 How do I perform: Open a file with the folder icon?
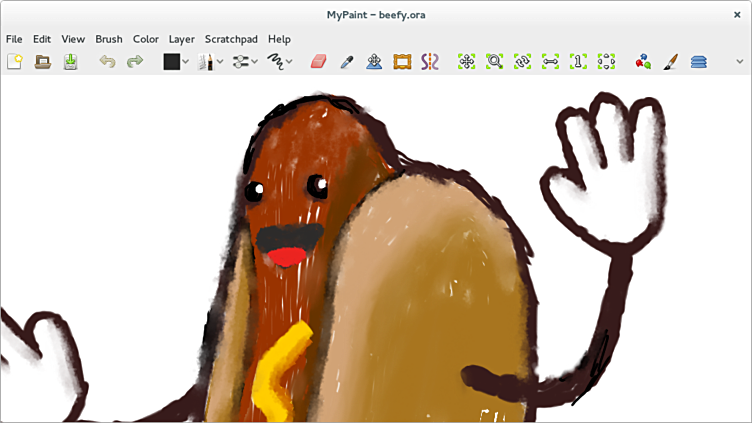point(42,62)
